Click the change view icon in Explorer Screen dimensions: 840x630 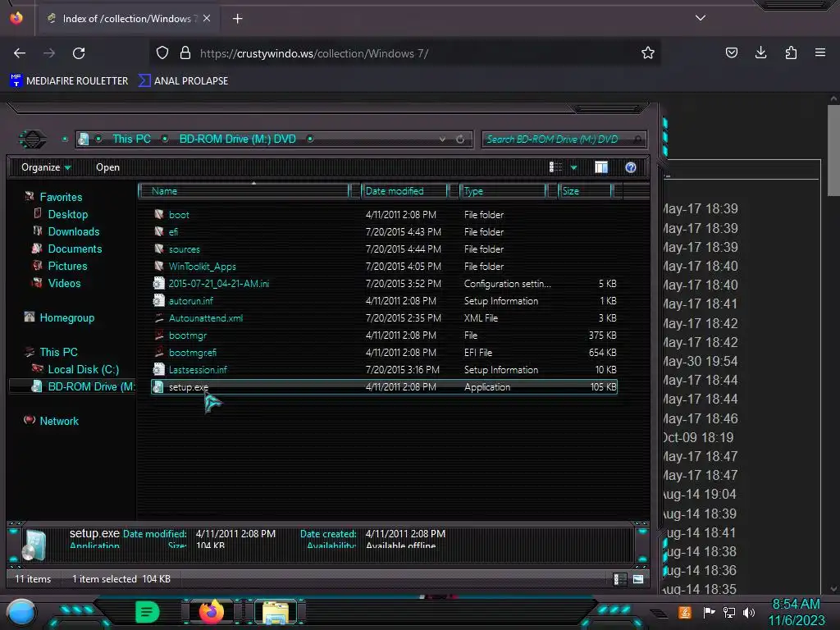(555, 167)
